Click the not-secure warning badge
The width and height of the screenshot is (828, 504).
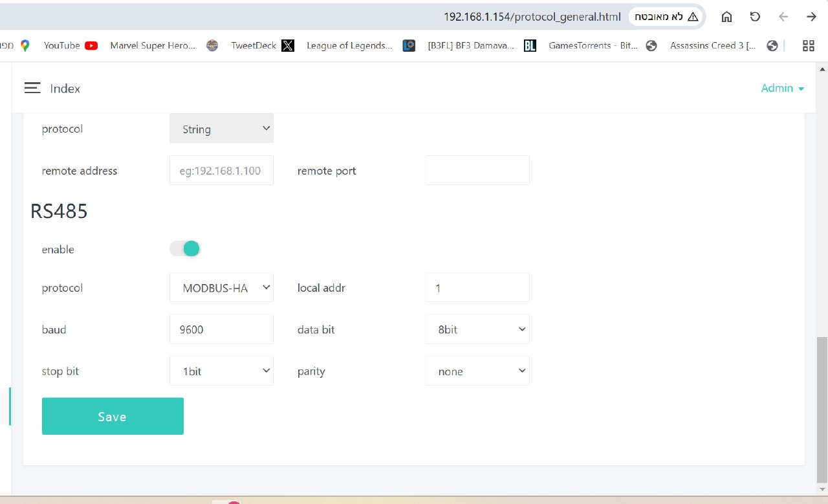pos(666,17)
